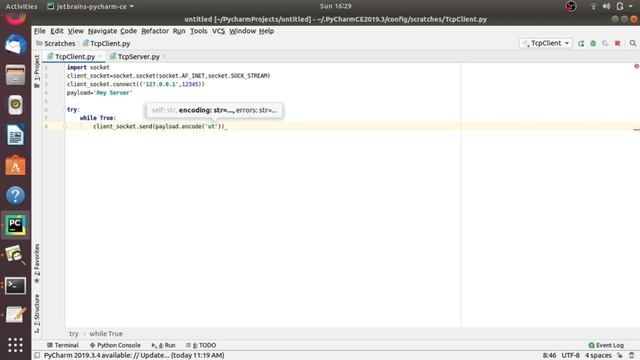Click the import socket code line
The width and height of the screenshot is (640, 360).
(88, 67)
